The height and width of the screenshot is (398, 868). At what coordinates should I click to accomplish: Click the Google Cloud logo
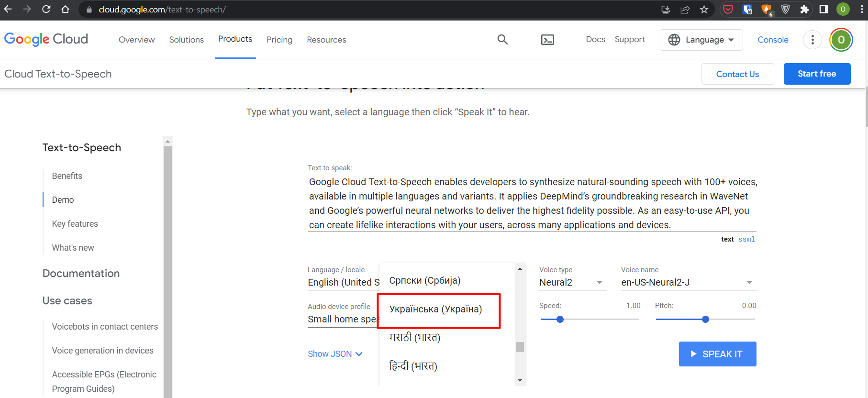pyautogui.click(x=46, y=39)
